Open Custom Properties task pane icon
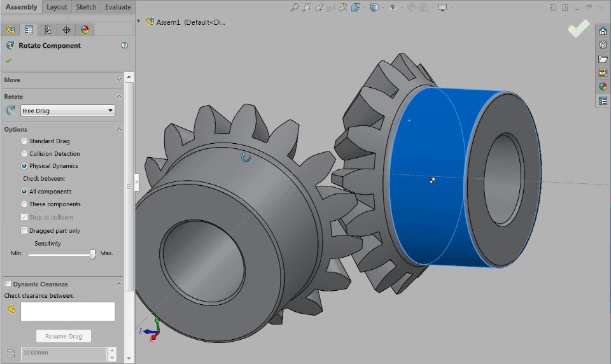 click(x=603, y=101)
